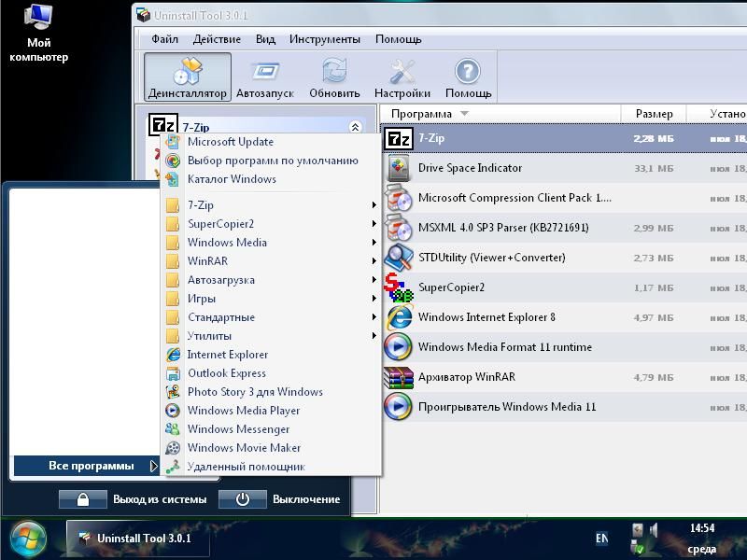Click EN language indicator in tray
This screenshot has height=560, width=747.
click(601, 539)
